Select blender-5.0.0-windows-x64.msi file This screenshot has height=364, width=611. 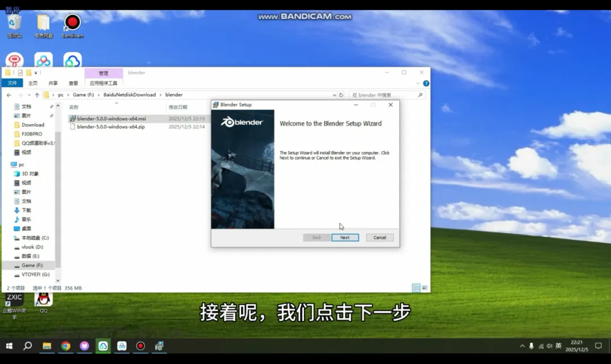tap(111, 118)
